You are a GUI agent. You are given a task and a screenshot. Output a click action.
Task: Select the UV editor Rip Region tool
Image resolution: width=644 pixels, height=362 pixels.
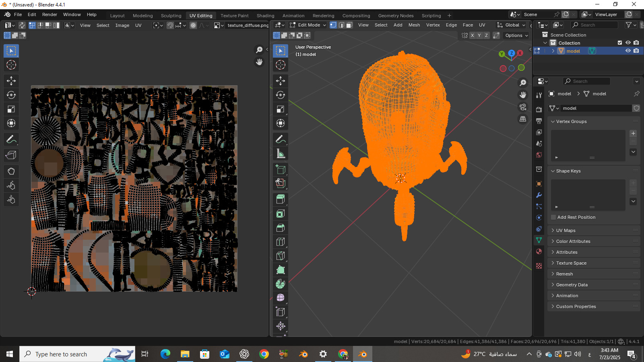11,155
